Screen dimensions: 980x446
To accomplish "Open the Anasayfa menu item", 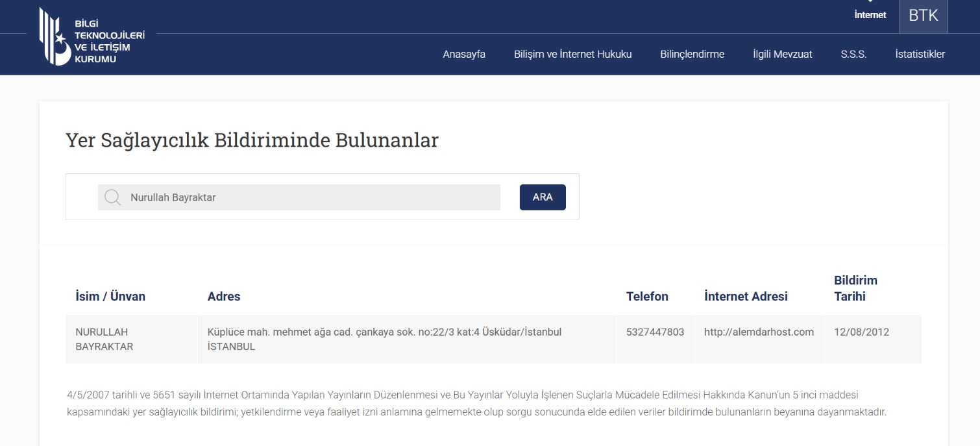I will coord(464,55).
